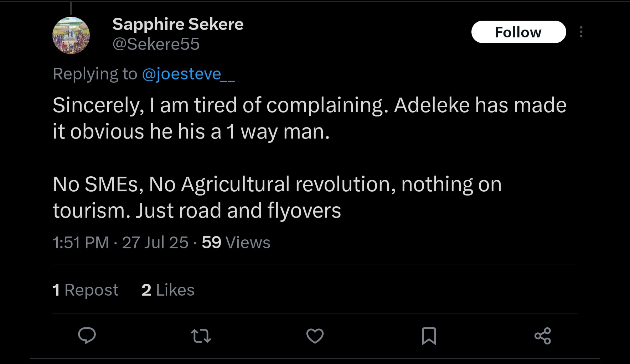Click the 1:51 PM timestamp
Screen dimensions: 630x364
[81, 243]
